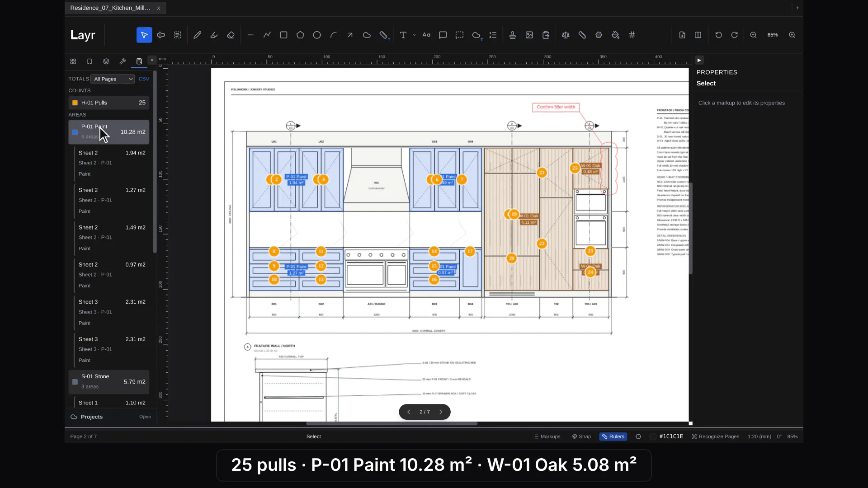
Task: Open the text tool options chevron
Action: 414,35
